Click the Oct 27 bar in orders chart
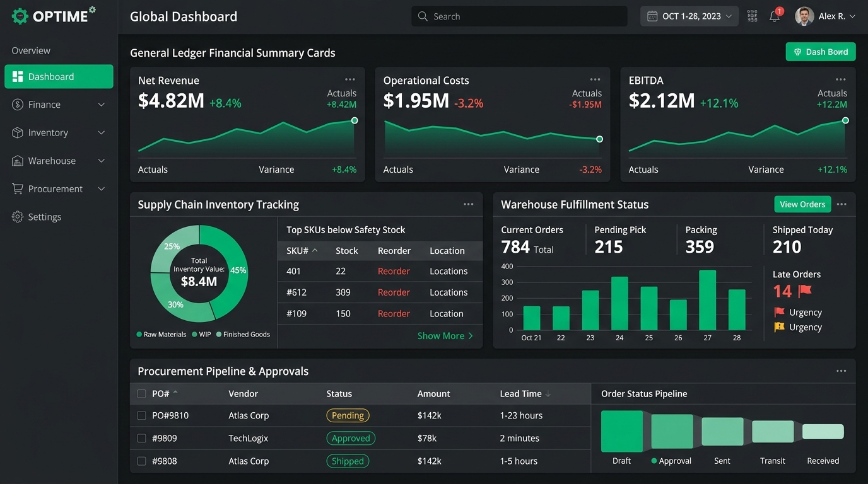This screenshot has height=484, width=868. (708, 300)
